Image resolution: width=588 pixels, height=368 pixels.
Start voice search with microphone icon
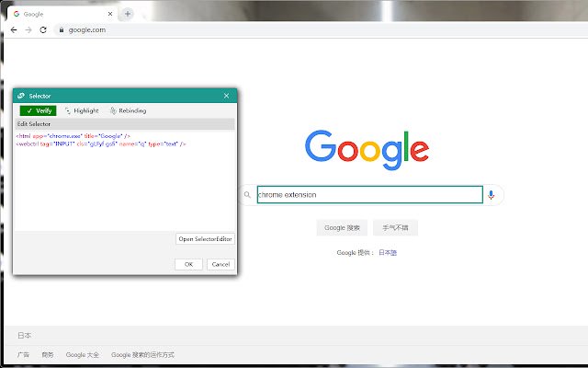pos(491,194)
